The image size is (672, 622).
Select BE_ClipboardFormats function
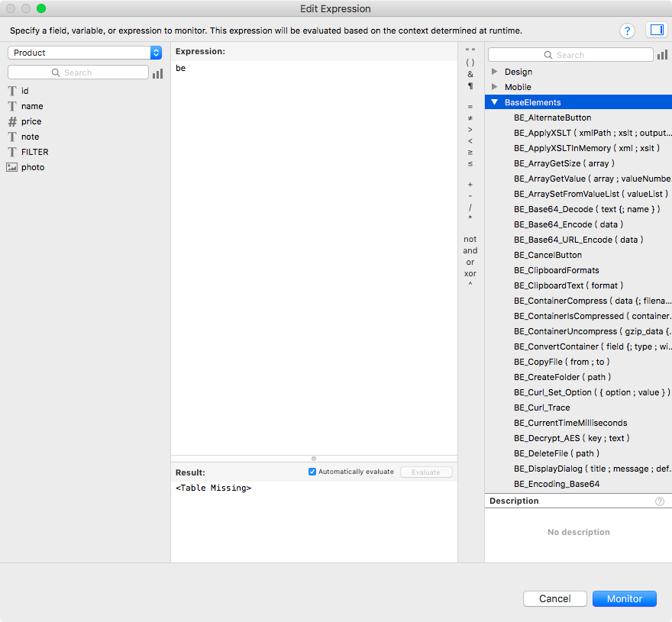coord(556,270)
